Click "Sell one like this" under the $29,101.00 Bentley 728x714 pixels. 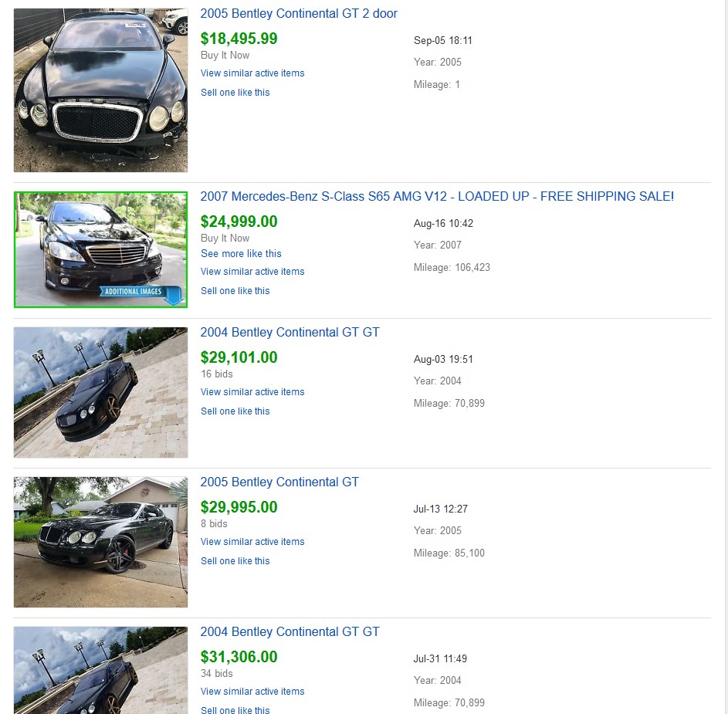(235, 411)
